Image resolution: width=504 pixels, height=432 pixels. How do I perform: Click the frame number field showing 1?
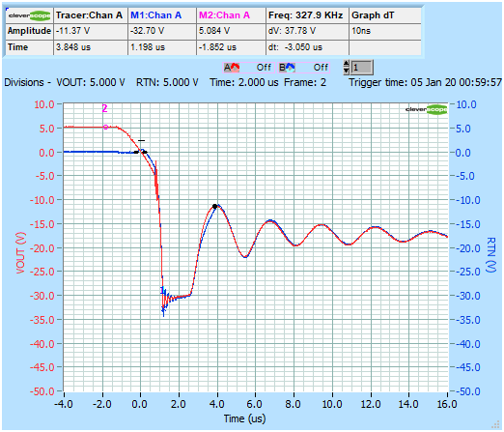pos(362,68)
